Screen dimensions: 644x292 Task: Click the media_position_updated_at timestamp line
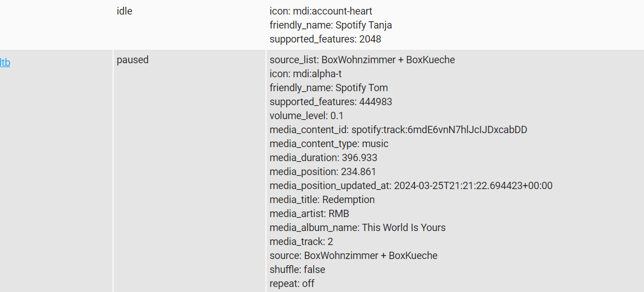click(x=411, y=186)
